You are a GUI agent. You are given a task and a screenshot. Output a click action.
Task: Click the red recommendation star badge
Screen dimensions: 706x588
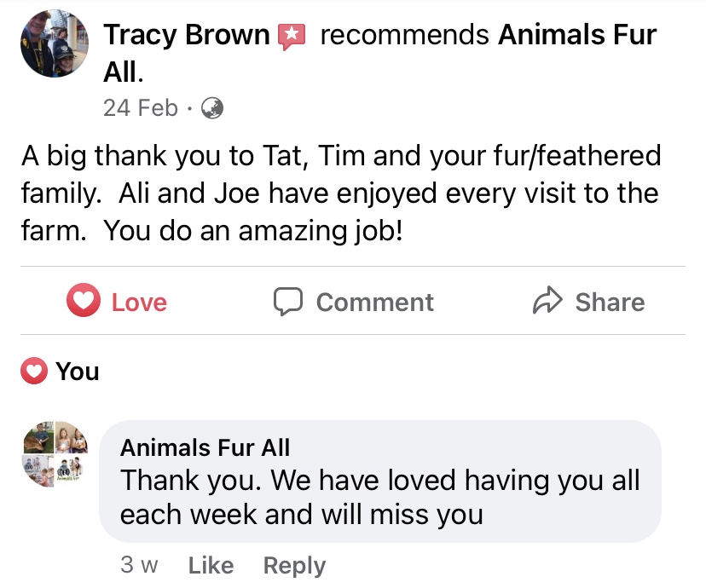[x=292, y=36]
